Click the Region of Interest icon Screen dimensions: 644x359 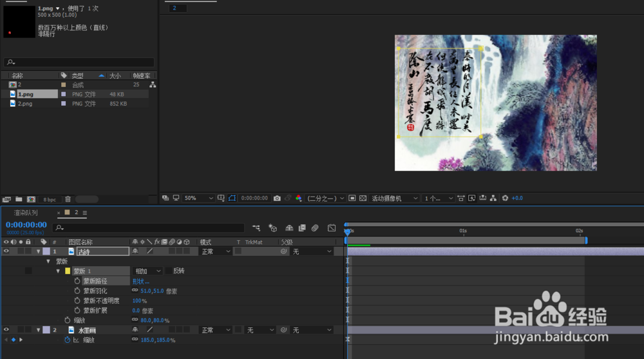point(352,199)
